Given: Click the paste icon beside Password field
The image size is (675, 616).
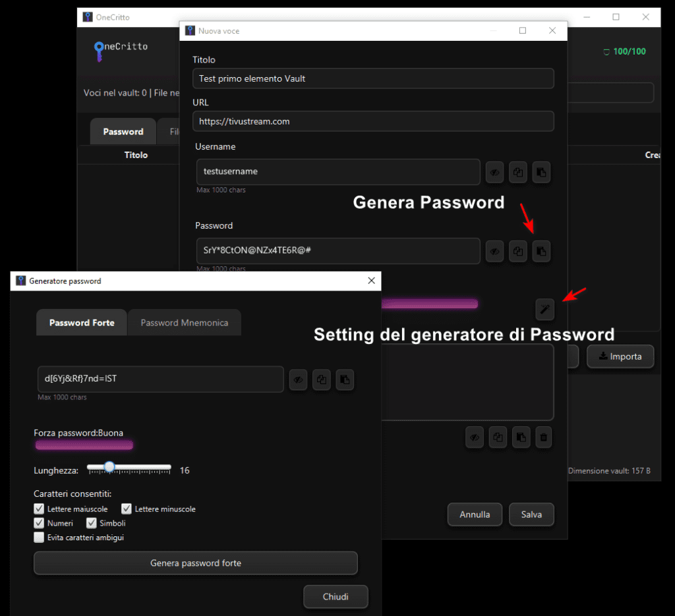Looking at the screenshot, I should pyautogui.click(x=541, y=251).
